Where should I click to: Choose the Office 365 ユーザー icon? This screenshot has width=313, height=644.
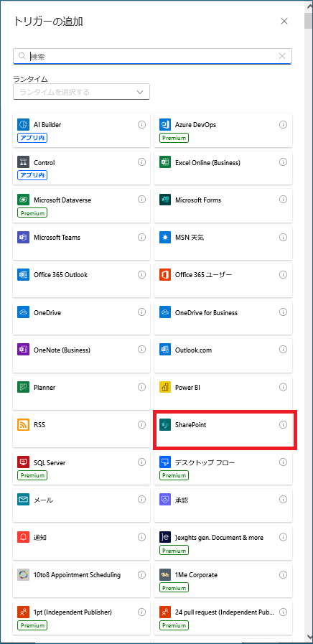(x=164, y=275)
